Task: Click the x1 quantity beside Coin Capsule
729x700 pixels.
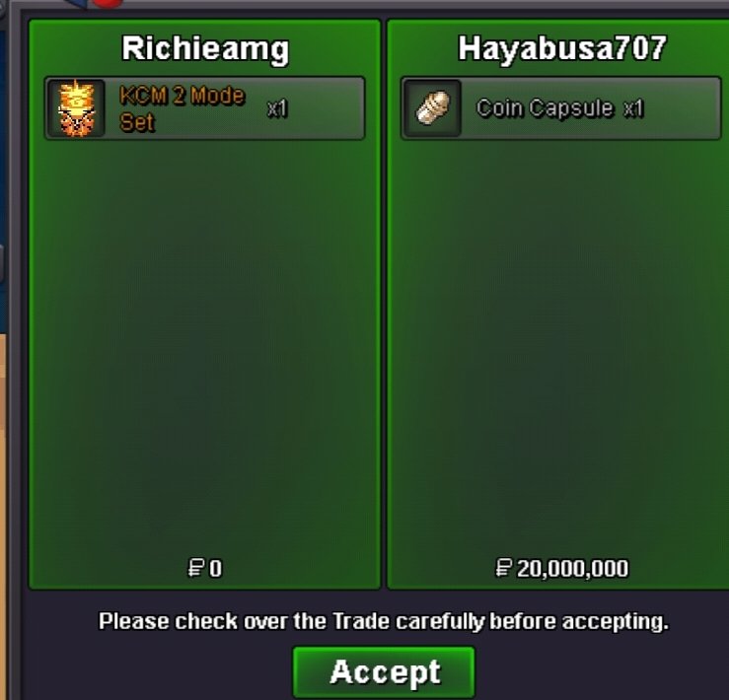Action: (633, 108)
